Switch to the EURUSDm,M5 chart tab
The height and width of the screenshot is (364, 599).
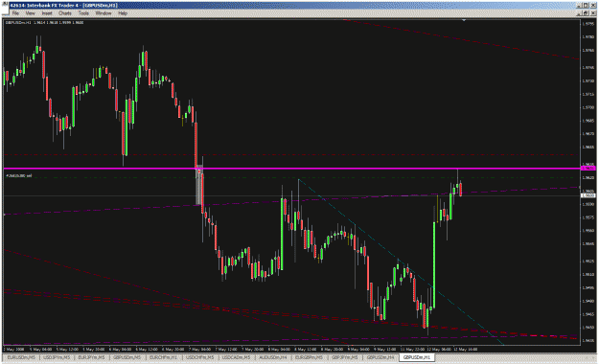[21, 357]
